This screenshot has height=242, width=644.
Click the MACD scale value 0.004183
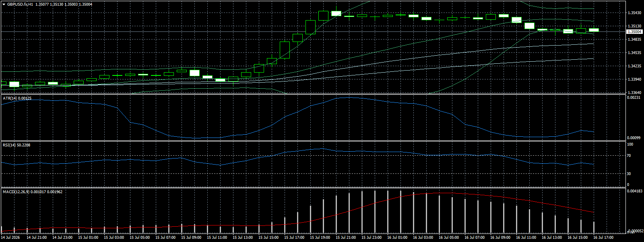click(635, 191)
